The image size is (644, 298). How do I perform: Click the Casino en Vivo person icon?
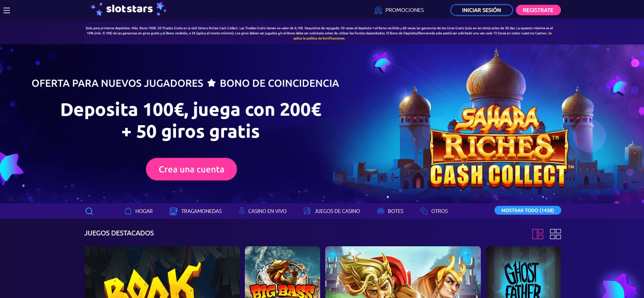tap(242, 211)
